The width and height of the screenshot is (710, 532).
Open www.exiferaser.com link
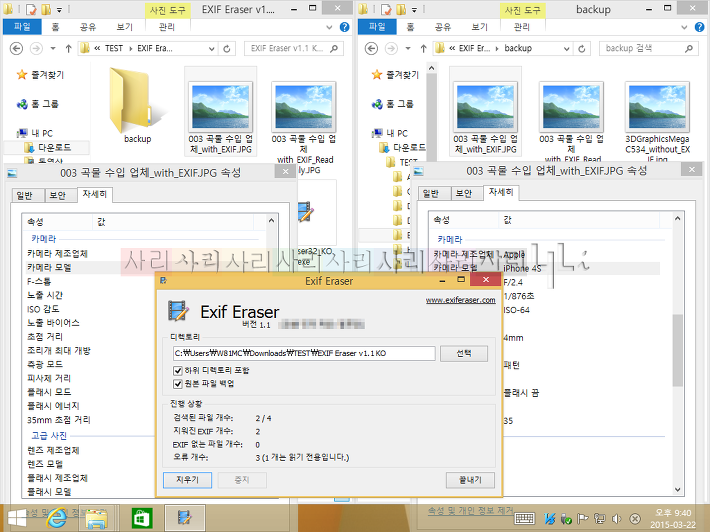(x=461, y=300)
